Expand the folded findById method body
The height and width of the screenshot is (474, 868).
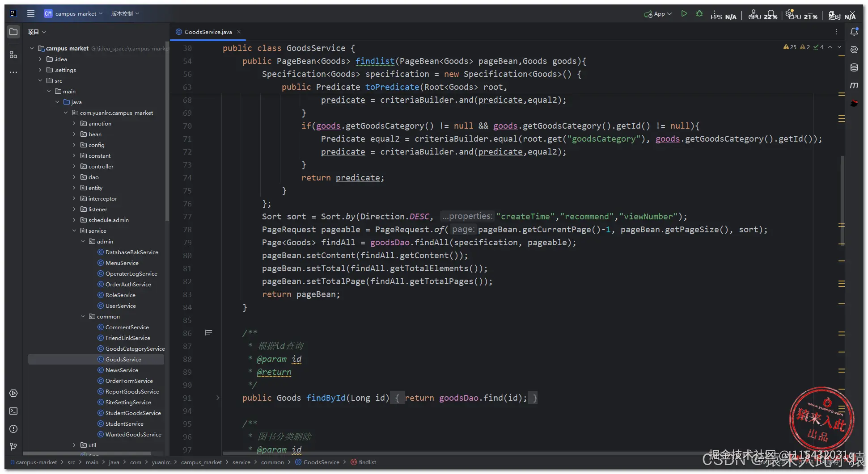(218, 398)
